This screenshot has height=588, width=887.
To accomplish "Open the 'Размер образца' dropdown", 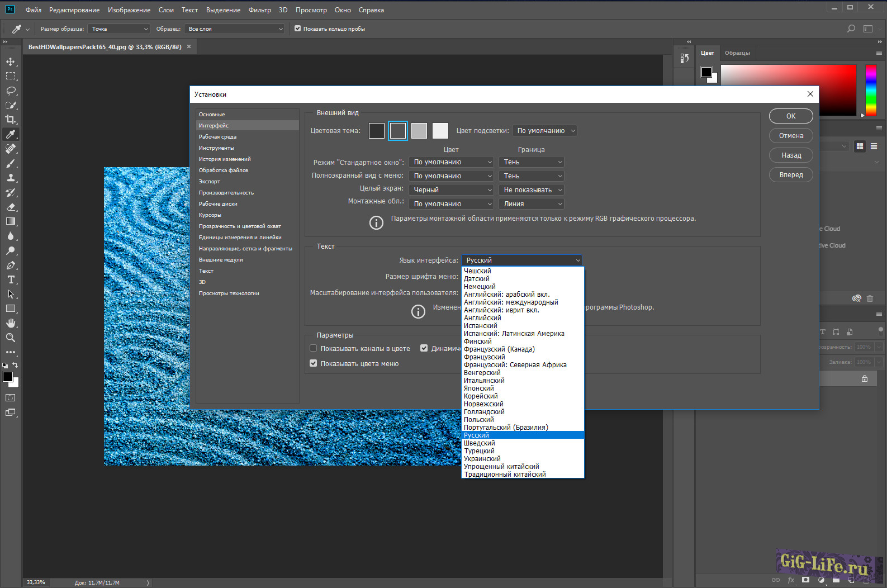I will (x=120, y=29).
